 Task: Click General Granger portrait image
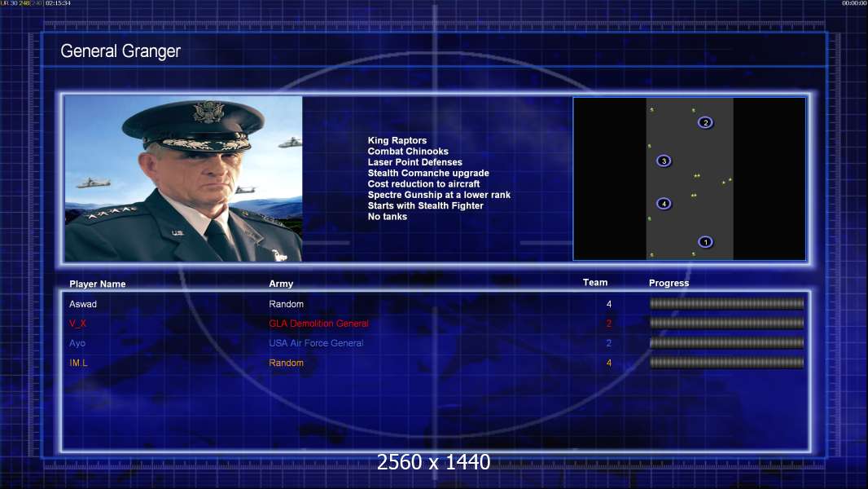(x=184, y=178)
